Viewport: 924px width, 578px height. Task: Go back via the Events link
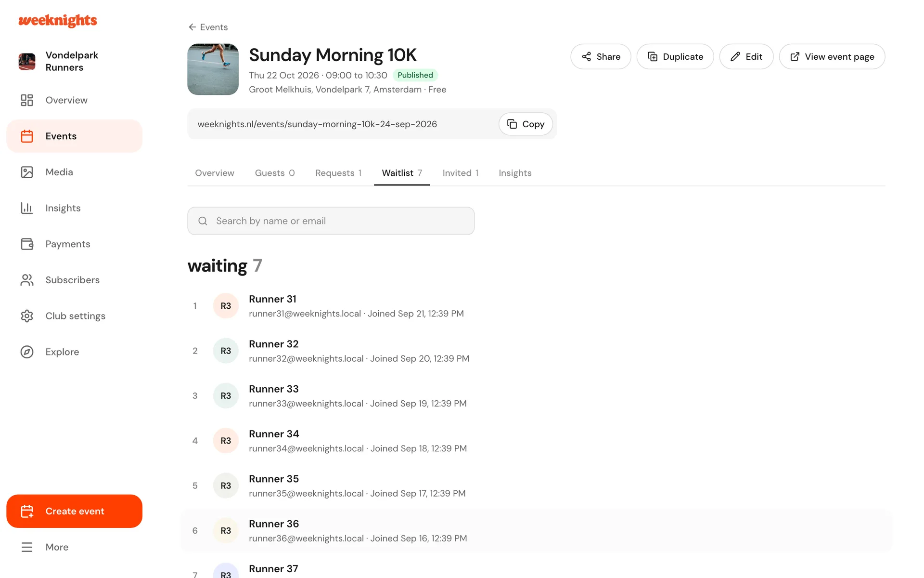208,27
